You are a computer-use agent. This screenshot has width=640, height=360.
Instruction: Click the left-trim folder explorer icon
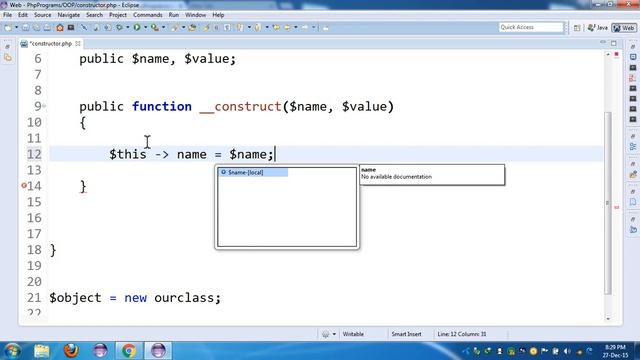coord(8,58)
